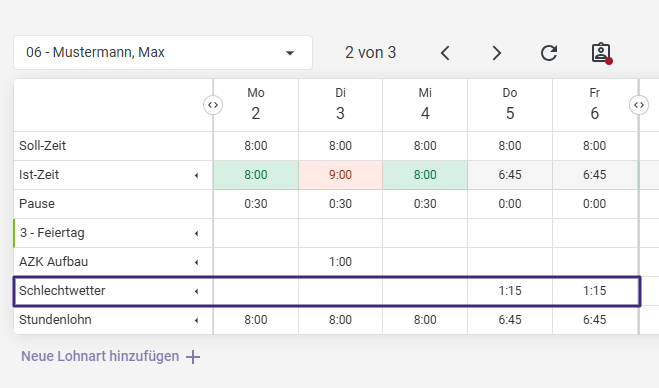Click the red Ist-Zeit 9:00 cell on Tuesday
The image size is (659, 388).
click(340, 175)
